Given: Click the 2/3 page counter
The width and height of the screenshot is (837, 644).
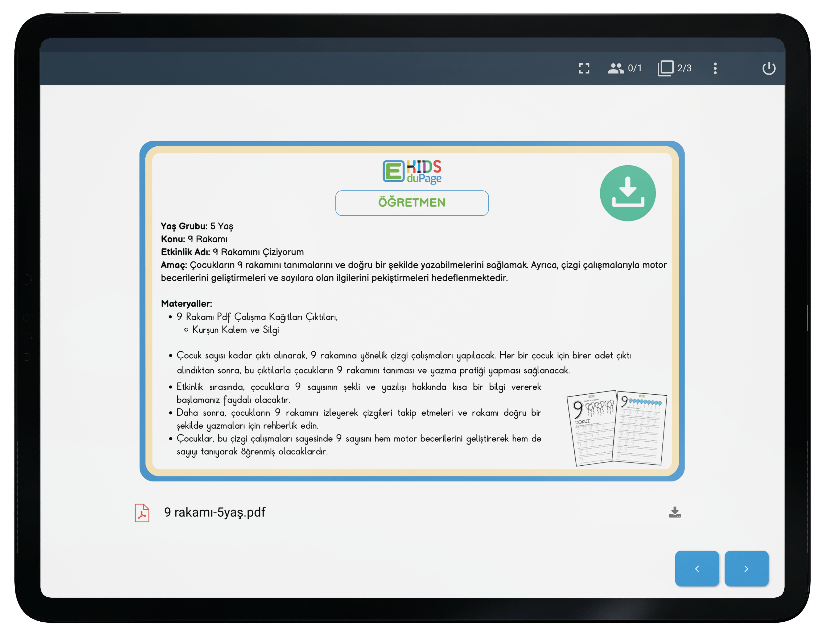Looking at the screenshot, I should click(x=684, y=68).
